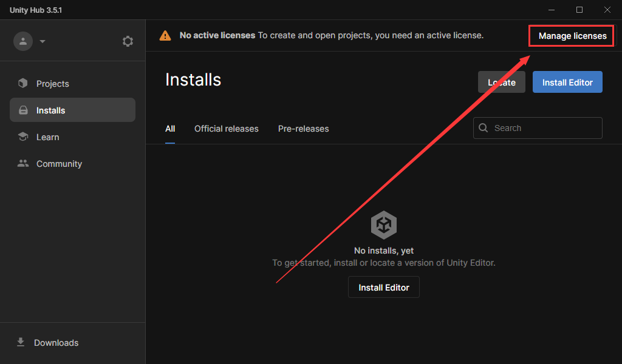Click the orange license warning triangle icon
Viewport: 622px width, 364px height.
tap(165, 36)
